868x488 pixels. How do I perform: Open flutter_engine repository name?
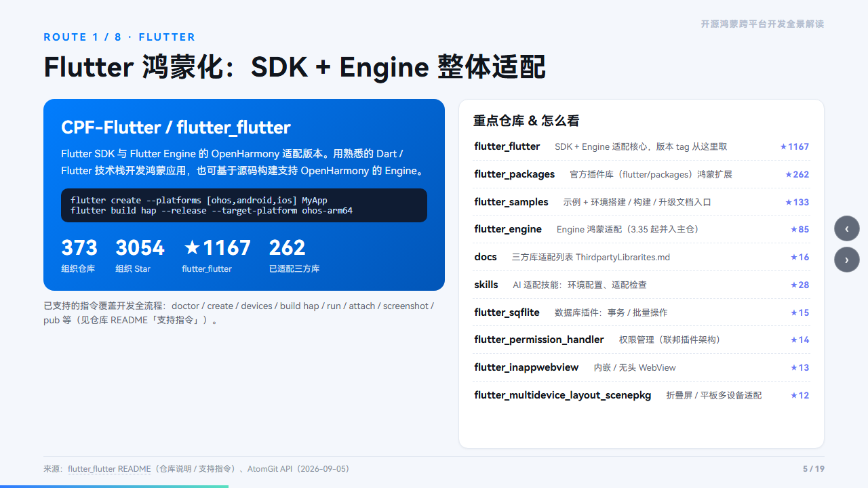508,229
